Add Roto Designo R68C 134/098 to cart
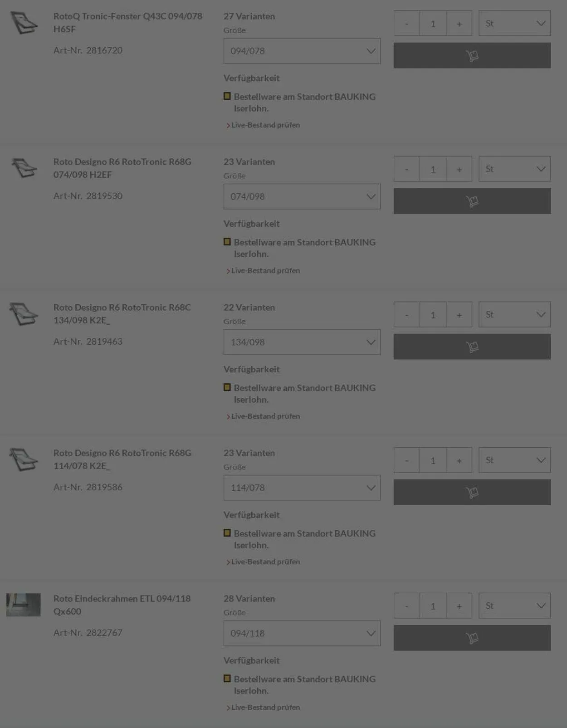567x728 pixels. (472, 347)
